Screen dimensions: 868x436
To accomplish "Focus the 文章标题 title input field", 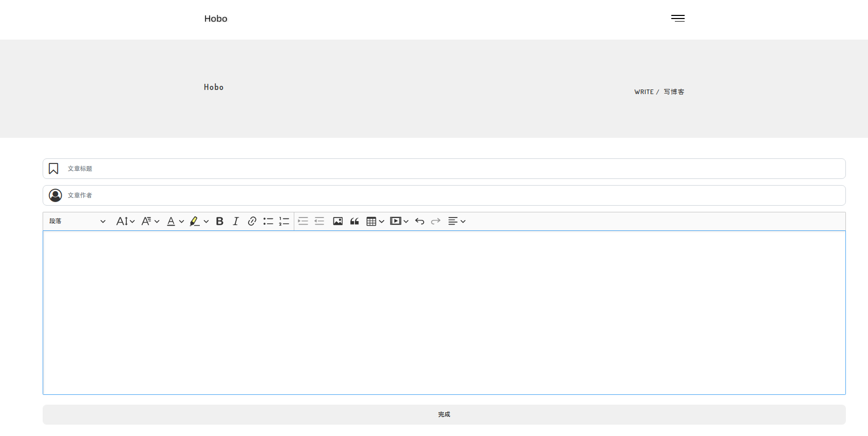I will tap(444, 169).
